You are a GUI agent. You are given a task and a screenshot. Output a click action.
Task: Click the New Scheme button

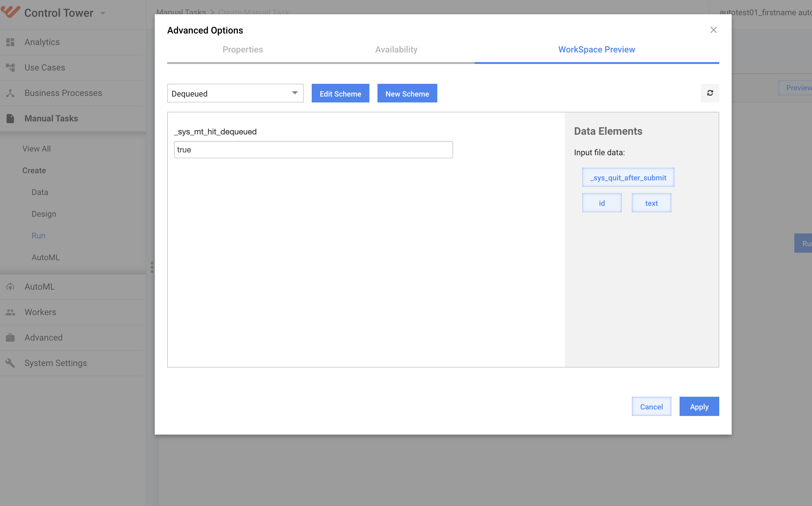coord(407,93)
